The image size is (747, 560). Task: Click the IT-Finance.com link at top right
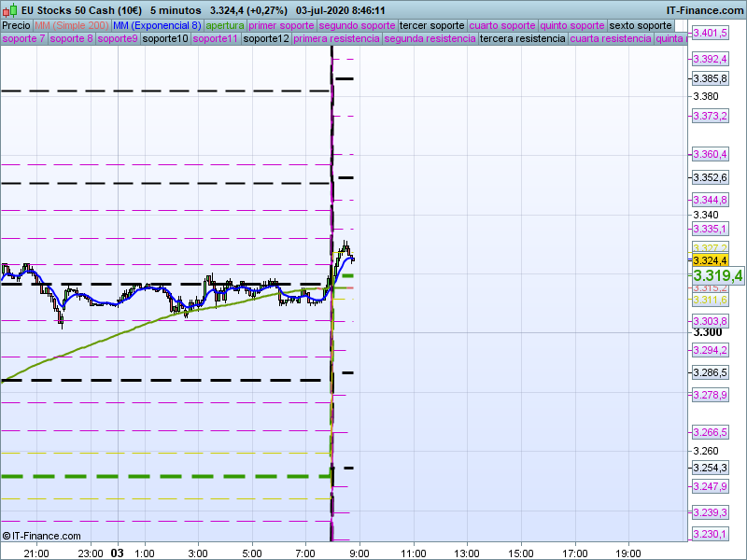(x=705, y=10)
